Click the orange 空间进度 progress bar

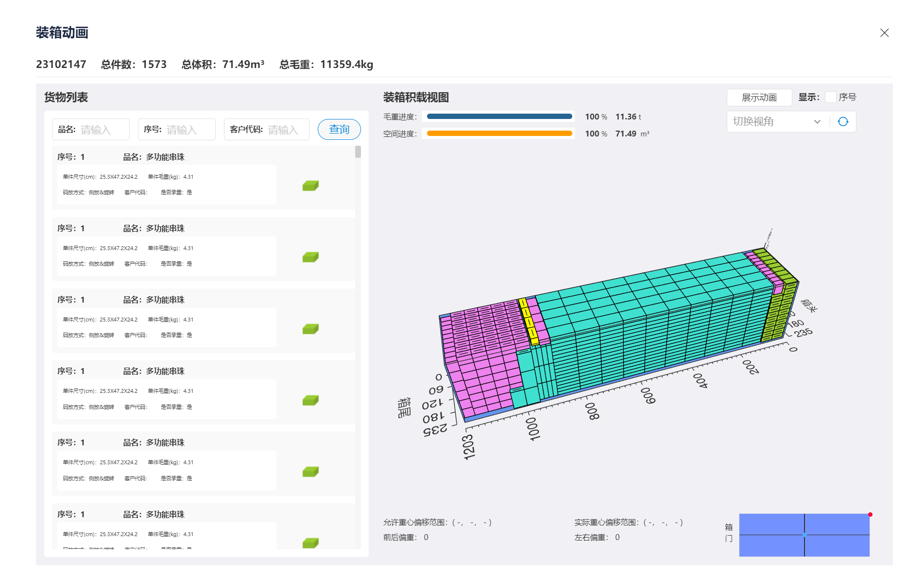pos(499,134)
